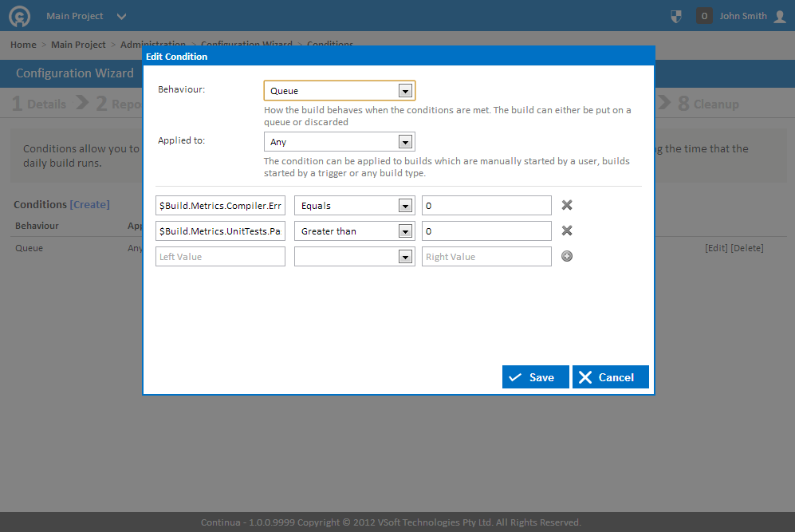The height and width of the screenshot is (532, 795).
Task: Open the John Smith user name
Action: [x=743, y=16]
